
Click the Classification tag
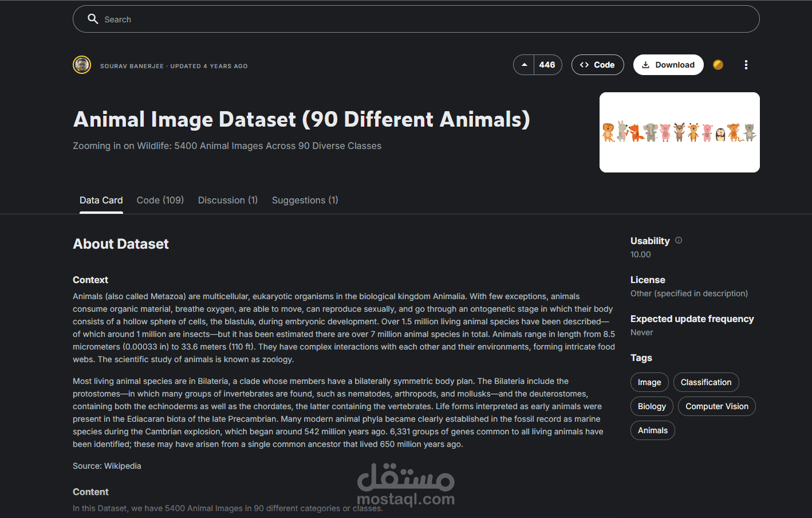pyautogui.click(x=705, y=382)
